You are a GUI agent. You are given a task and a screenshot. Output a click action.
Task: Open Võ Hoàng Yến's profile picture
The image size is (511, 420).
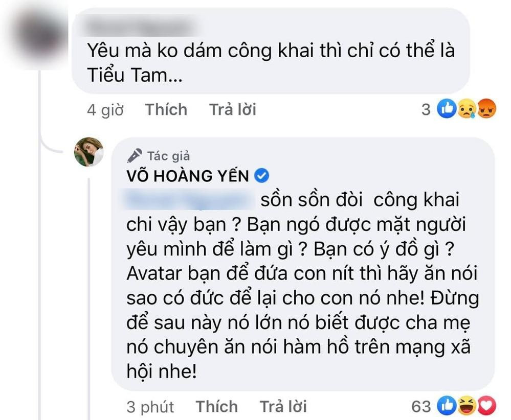point(89,151)
